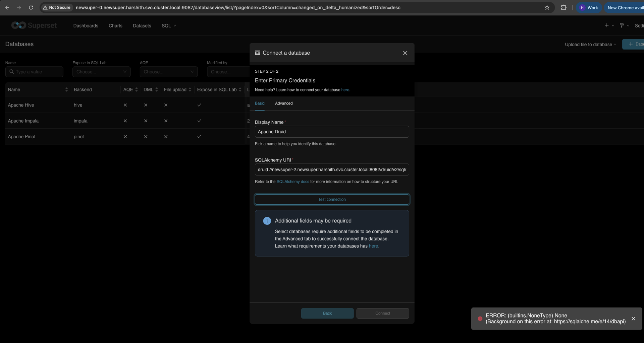Open the plus add-new menu in navbar
This screenshot has height=343, width=644.
click(609, 25)
